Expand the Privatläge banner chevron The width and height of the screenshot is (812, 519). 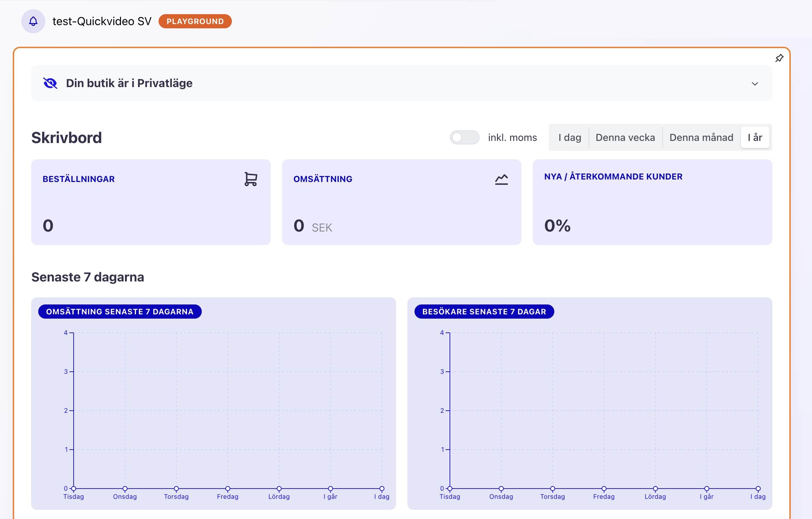755,84
